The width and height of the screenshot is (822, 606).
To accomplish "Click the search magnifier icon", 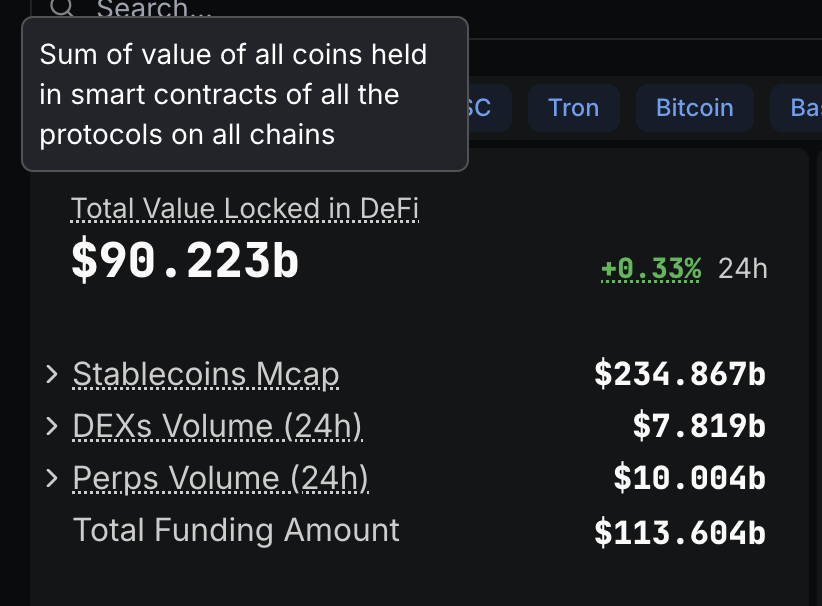I will pyautogui.click(x=62, y=7).
